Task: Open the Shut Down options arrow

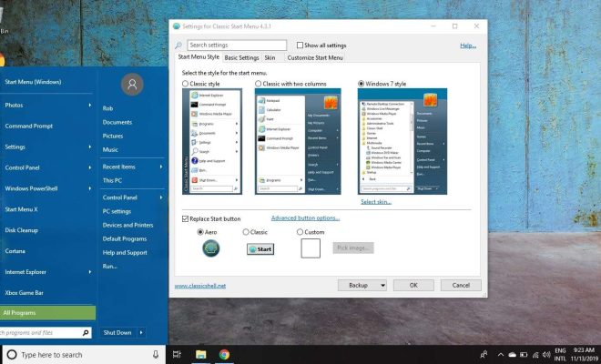Action: tap(141, 332)
